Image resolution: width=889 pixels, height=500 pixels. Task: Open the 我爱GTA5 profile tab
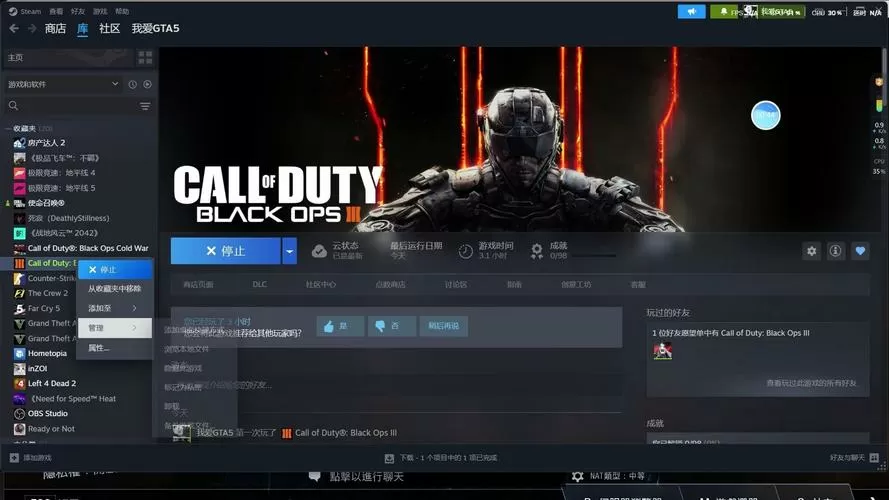point(155,28)
